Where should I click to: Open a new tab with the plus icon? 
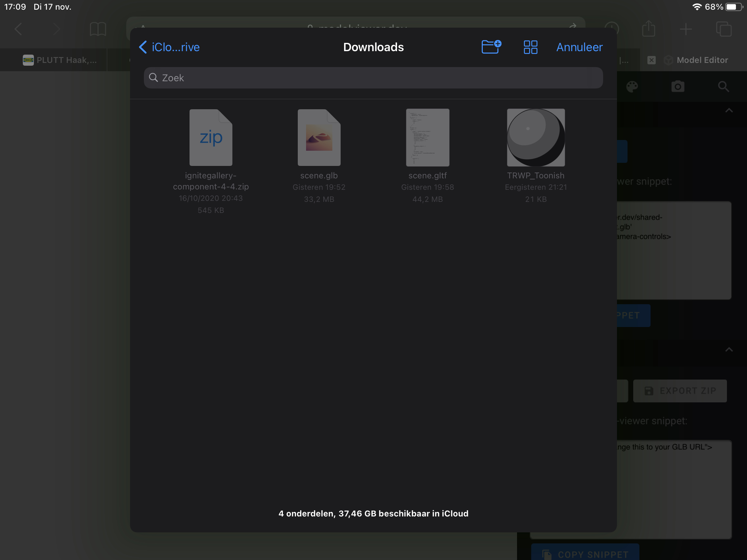point(686,29)
